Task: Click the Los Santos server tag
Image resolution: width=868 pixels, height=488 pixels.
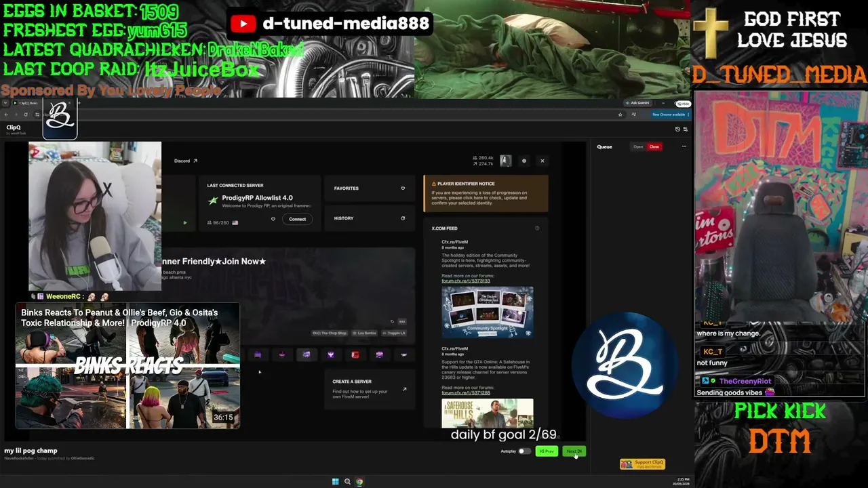Action: (x=365, y=333)
